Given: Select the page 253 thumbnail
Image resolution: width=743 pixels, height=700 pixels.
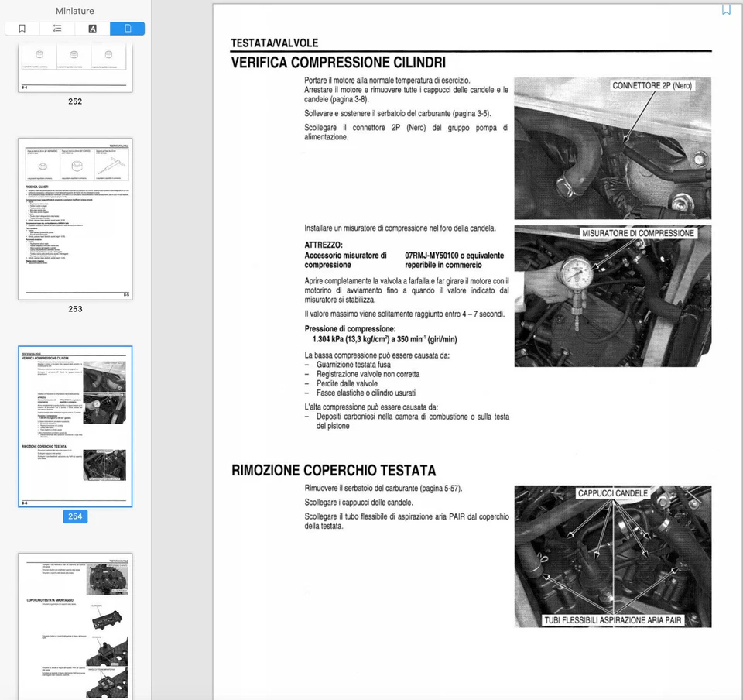Looking at the screenshot, I should pyautogui.click(x=74, y=219).
